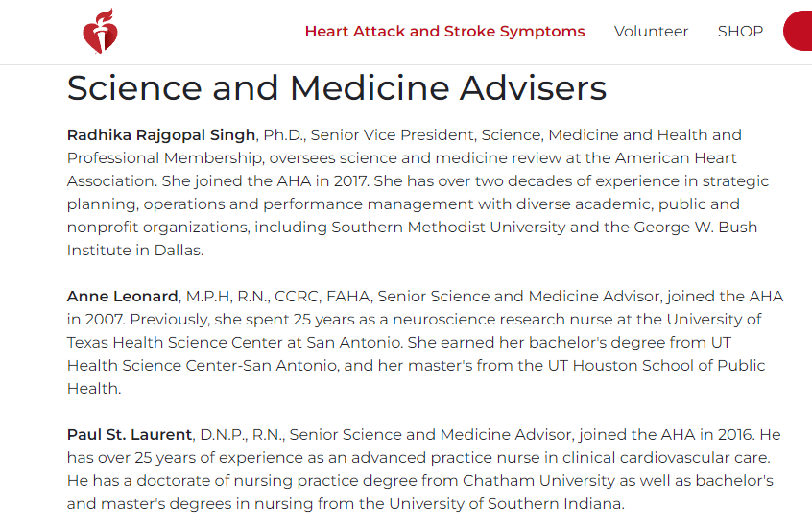
Task: Click the phrase clinical cardiovascular care
Action: (691, 458)
